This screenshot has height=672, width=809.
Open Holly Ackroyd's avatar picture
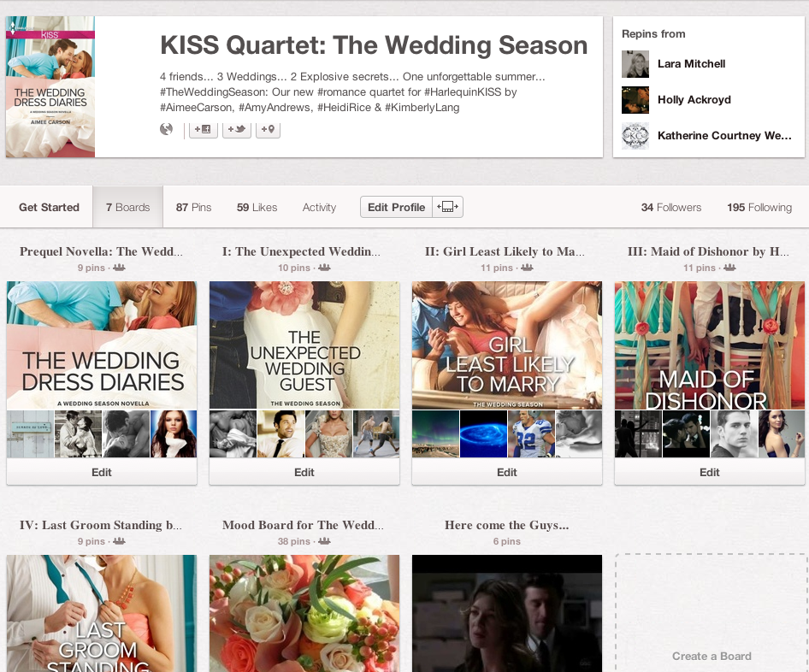635,100
